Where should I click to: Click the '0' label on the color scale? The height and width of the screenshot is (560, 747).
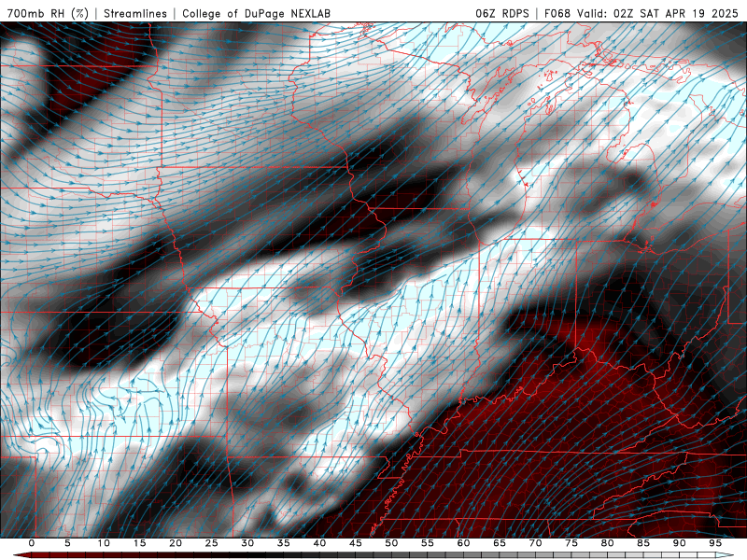(x=32, y=543)
